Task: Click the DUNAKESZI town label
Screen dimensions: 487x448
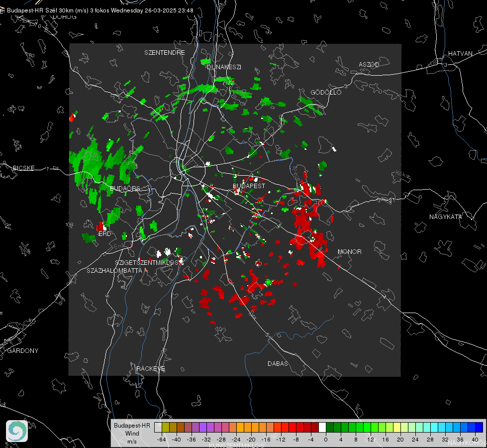Action: [x=224, y=67]
